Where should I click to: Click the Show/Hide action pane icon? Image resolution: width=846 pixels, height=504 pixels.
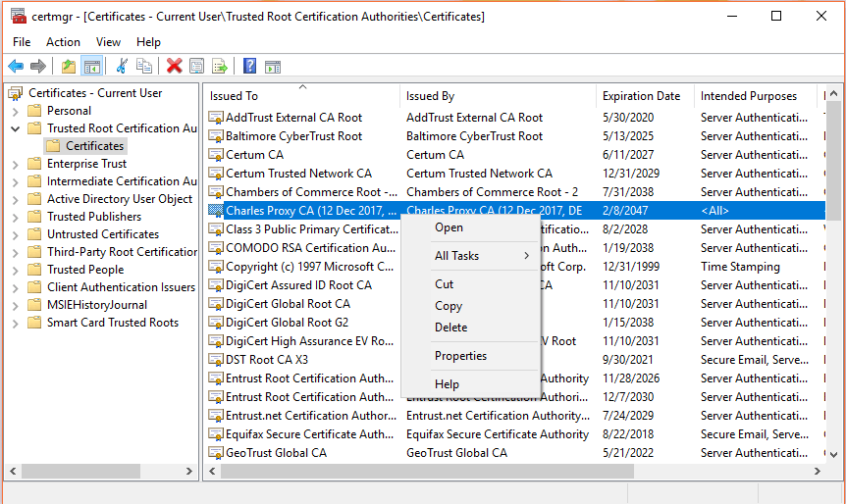tap(273, 67)
